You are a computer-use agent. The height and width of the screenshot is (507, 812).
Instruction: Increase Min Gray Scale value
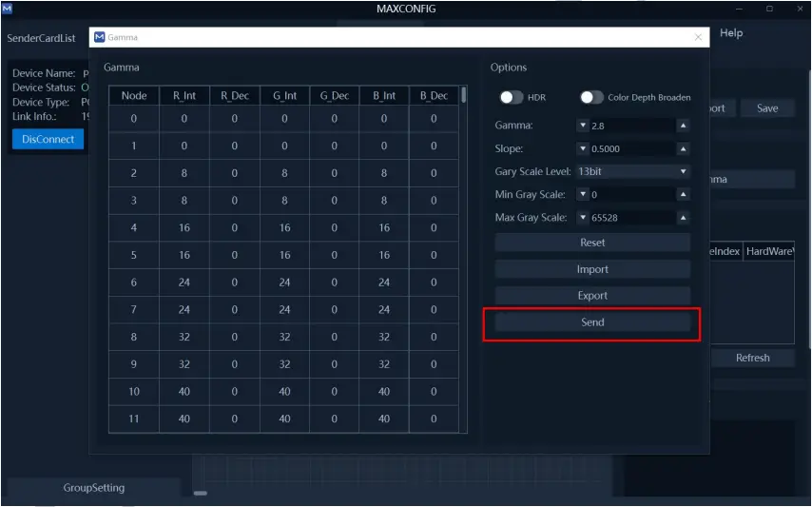(683, 194)
